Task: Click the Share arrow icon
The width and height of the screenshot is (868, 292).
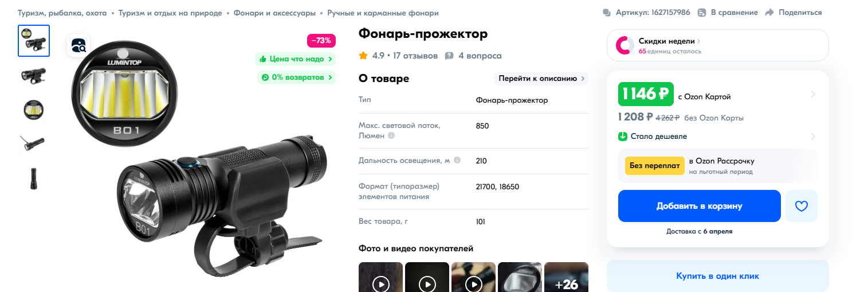Action: click(769, 13)
